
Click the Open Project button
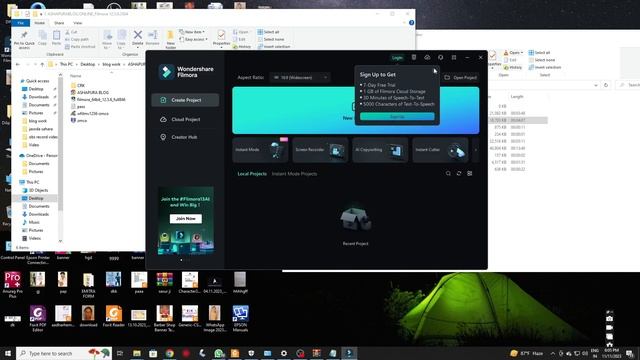461,78
